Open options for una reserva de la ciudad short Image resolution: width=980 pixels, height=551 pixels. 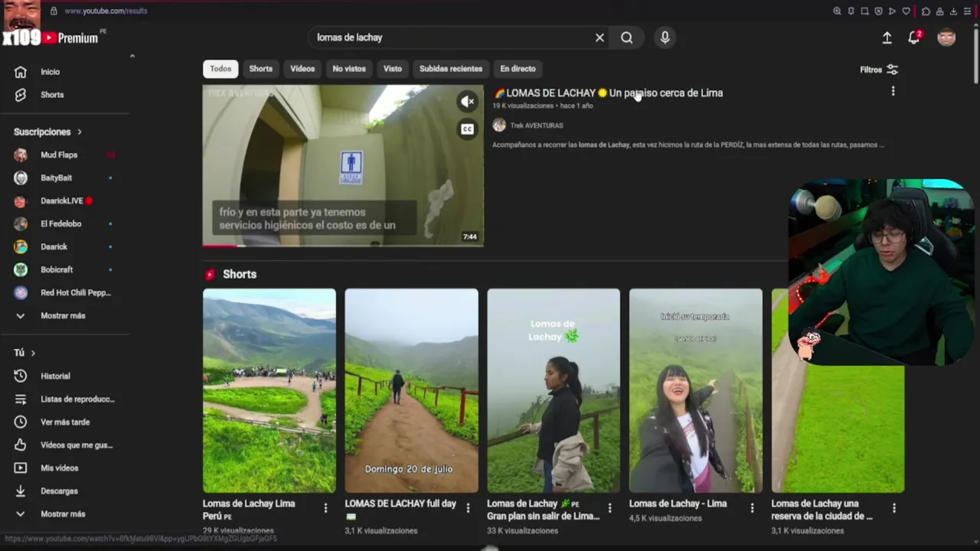(893, 508)
